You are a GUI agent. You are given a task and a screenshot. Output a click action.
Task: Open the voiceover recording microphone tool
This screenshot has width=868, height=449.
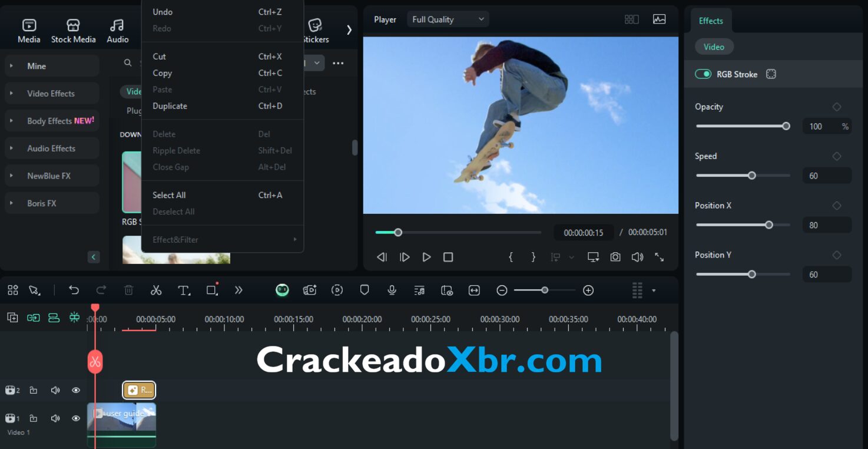pyautogui.click(x=392, y=290)
